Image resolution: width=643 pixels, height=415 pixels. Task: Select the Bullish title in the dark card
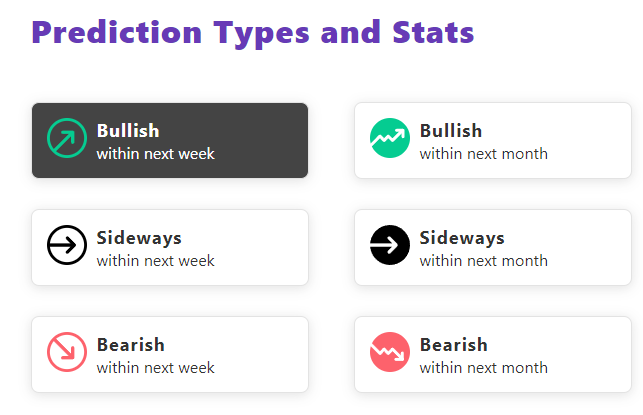128,131
